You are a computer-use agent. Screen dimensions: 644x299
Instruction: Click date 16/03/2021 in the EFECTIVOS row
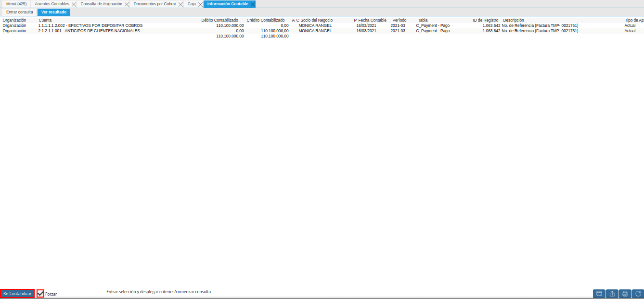366,25
